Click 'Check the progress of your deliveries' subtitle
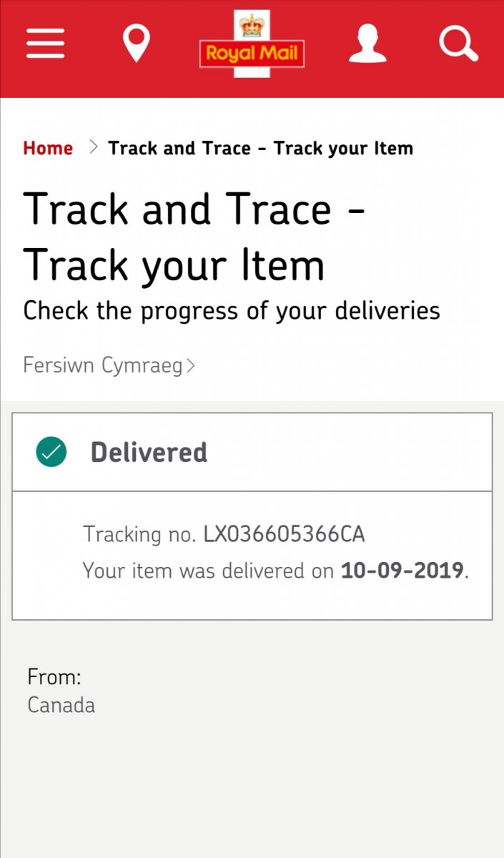This screenshot has width=504, height=858. (x=232, y=311)
